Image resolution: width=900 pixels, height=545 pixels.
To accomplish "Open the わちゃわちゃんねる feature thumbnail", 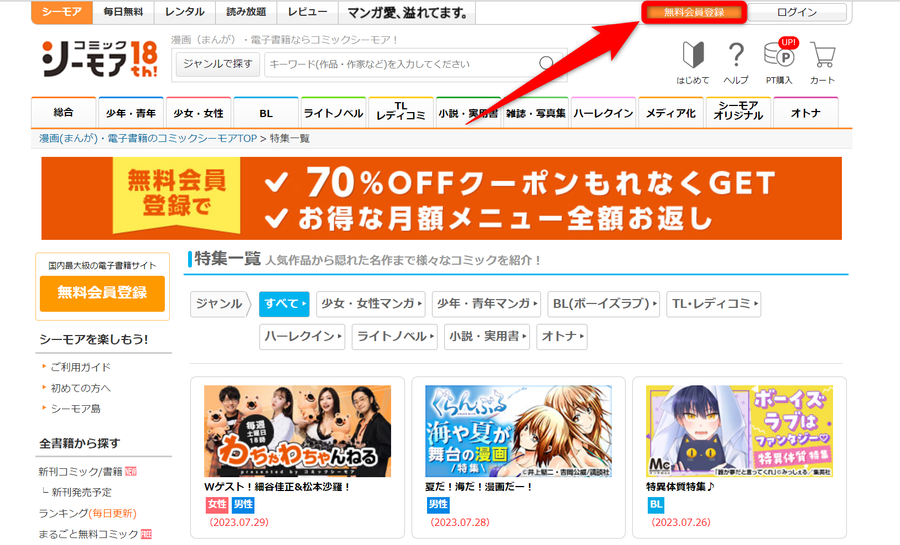I will click(x=297, y=431).
